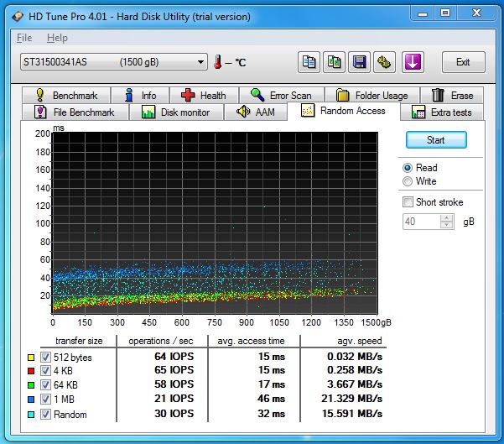Click the red cross Health icon

[x=188, y=95]
